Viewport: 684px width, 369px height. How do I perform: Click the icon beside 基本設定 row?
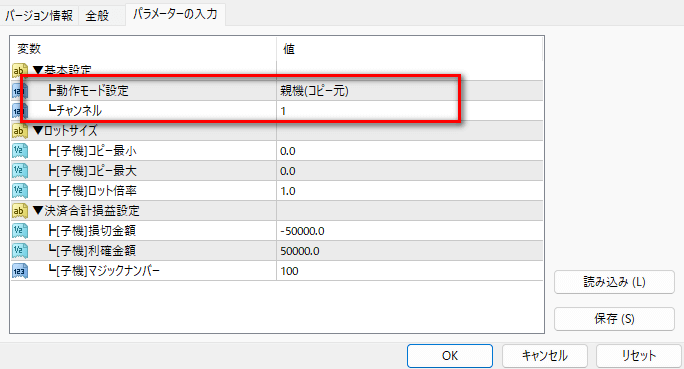point(20,71)
